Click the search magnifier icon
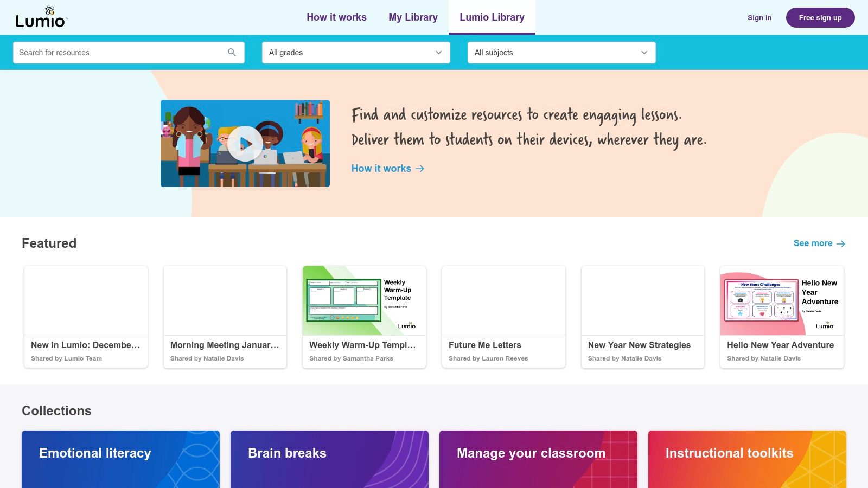 [232, 52]
